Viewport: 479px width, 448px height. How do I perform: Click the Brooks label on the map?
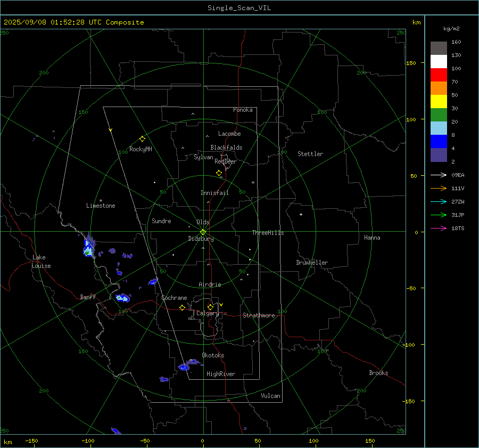click(x=378, y=373)
